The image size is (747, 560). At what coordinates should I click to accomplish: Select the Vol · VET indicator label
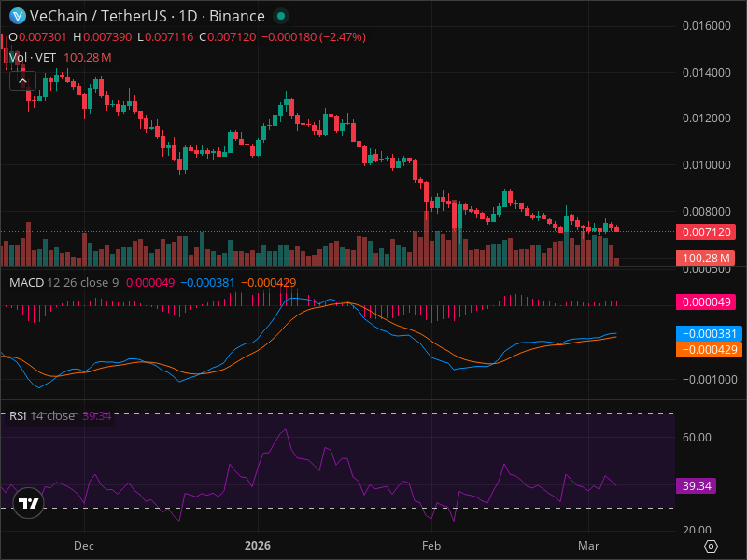[x=33, y=58]
